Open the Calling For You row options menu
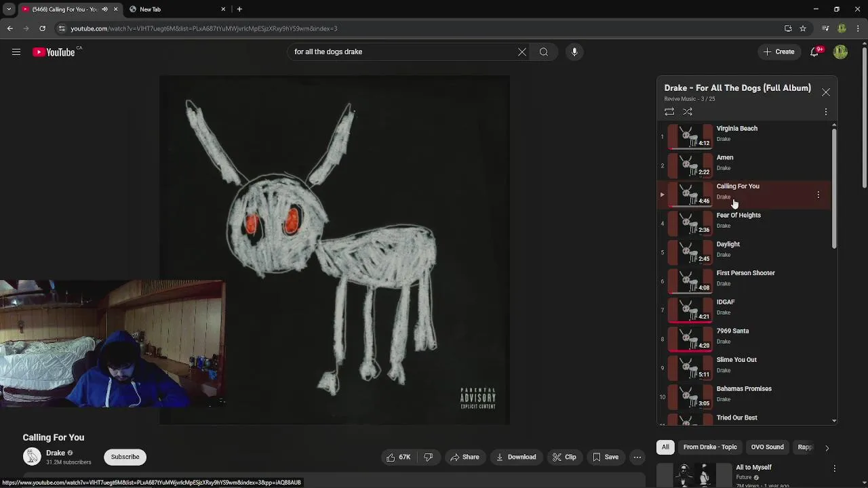This screenshot has height=488, width=868. click(818, 195)
